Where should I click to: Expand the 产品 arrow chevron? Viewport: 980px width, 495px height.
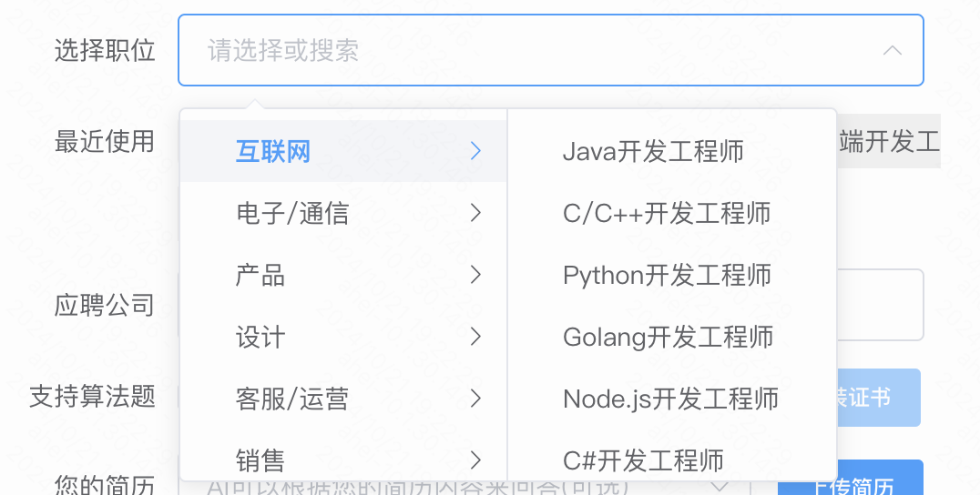475,275
